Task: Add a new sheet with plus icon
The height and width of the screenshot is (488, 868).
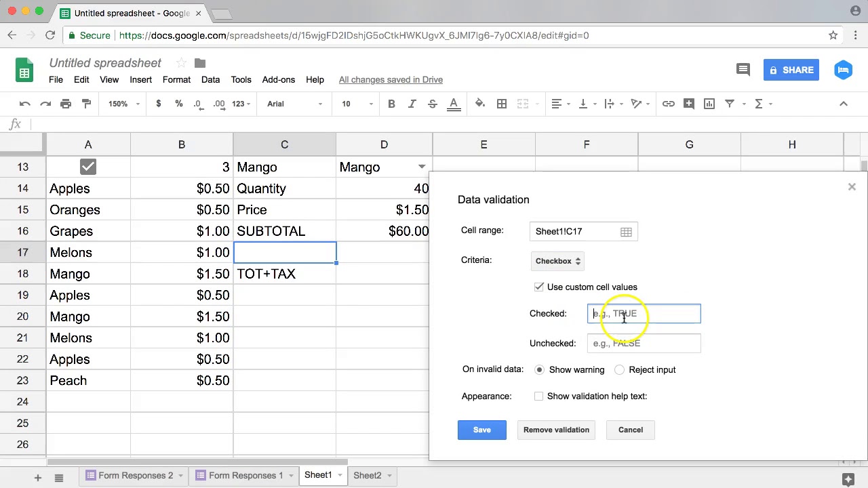Action: point(38,477)
